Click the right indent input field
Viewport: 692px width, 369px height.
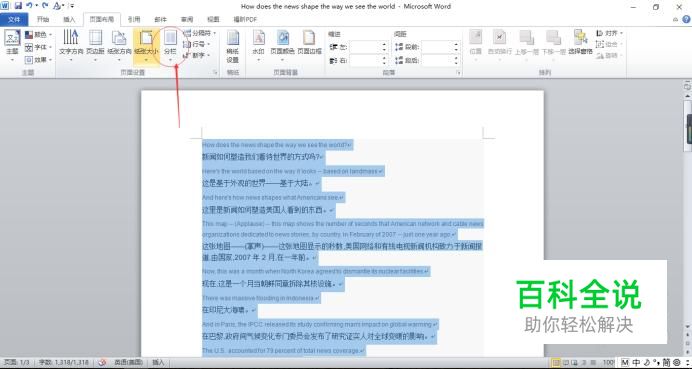(365, 60)
